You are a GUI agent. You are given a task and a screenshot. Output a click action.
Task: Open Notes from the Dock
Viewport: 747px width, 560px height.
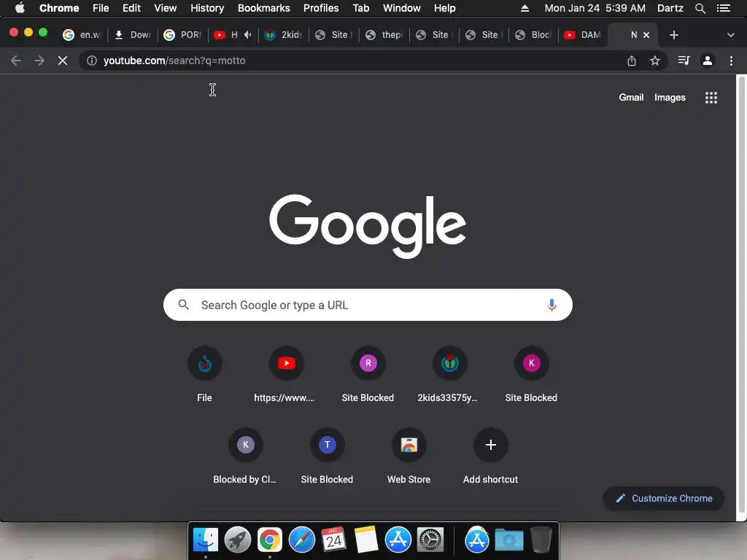click(x=366, y=540)
